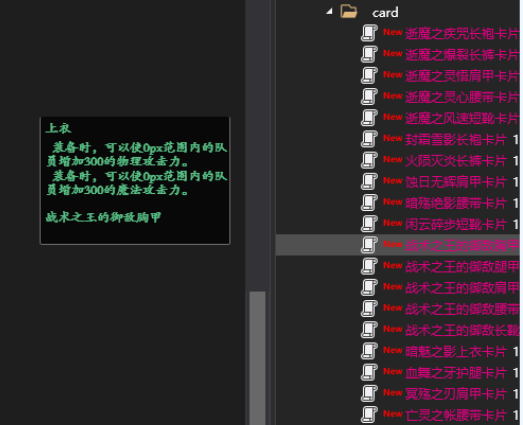Open file 逝魔之灵悟肩甲卡片
523x425 pixels.
coord(462,76)
